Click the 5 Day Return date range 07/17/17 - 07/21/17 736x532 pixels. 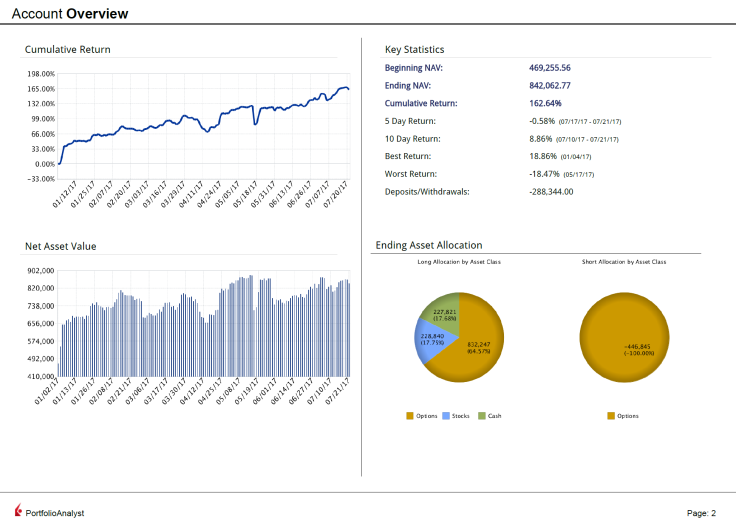pyautogui.click(x=590, y=122)
